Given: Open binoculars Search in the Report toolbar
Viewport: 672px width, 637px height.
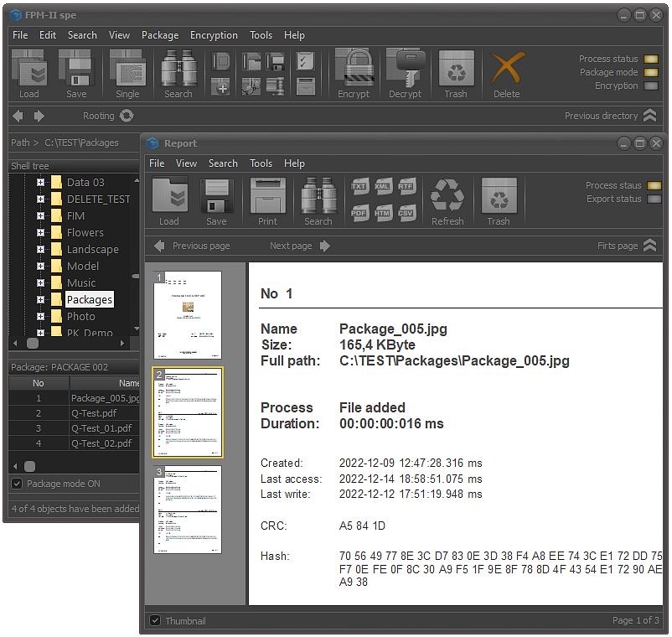Looking at the screenshot, I should point(318,201).
